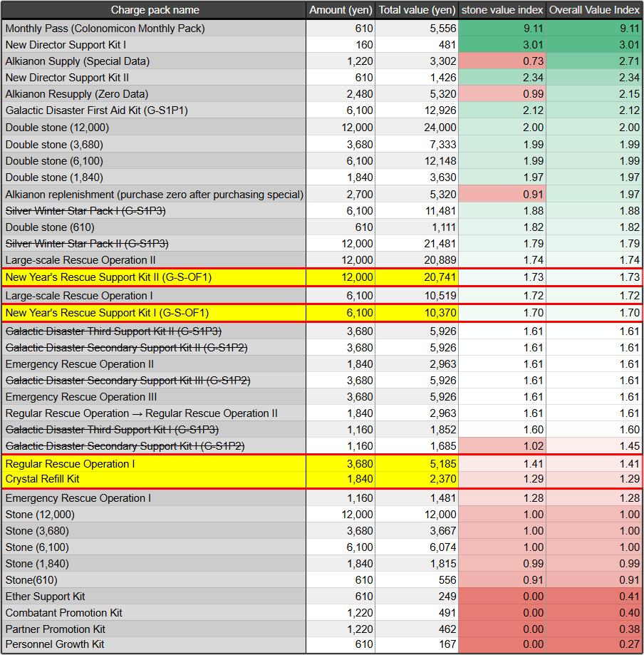Select the Ether Support Kit cell

tap(155, 597)
